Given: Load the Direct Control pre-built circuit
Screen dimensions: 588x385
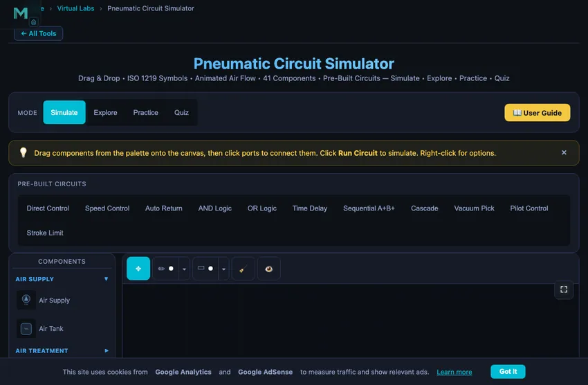Looking at the screenshot, I should (x=48, y=208).
